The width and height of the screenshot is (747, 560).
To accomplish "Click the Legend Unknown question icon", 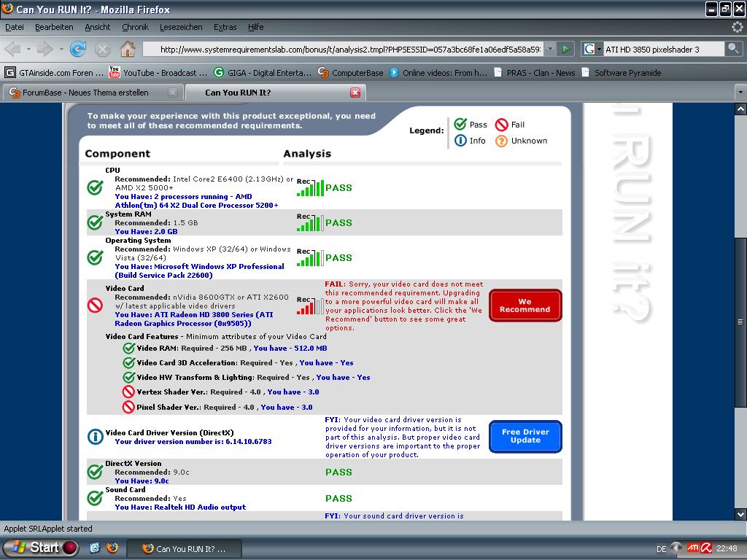I will (501, 141).
